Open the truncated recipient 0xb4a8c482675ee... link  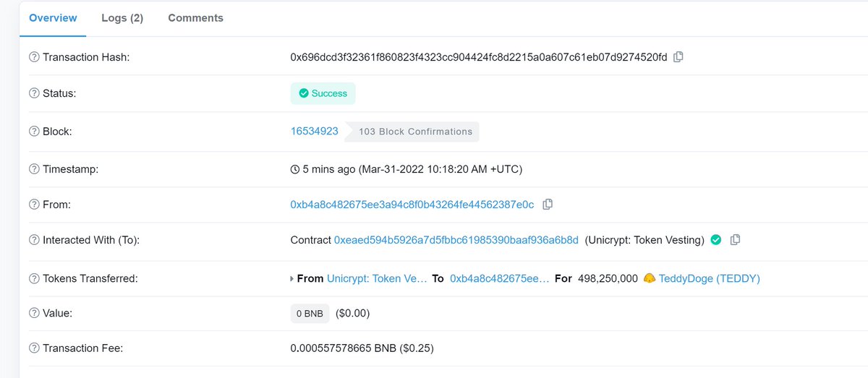[x=500, y=278]
